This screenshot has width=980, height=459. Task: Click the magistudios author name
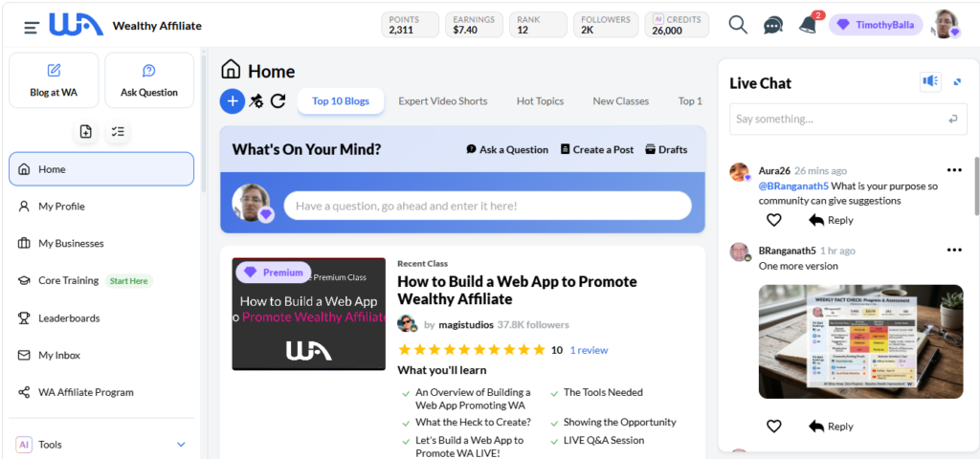point(466,325)
